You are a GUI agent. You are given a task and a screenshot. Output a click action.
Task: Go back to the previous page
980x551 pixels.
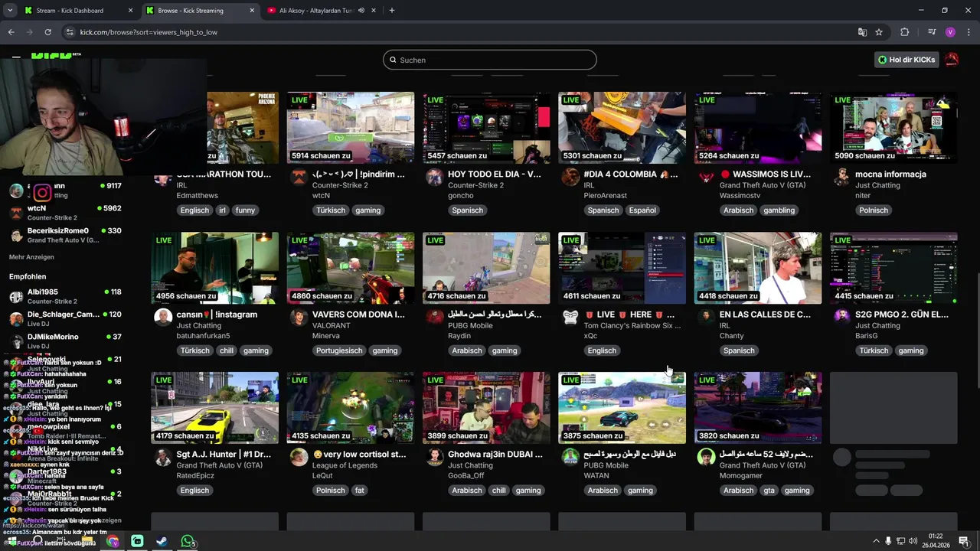tap(11, 32)
